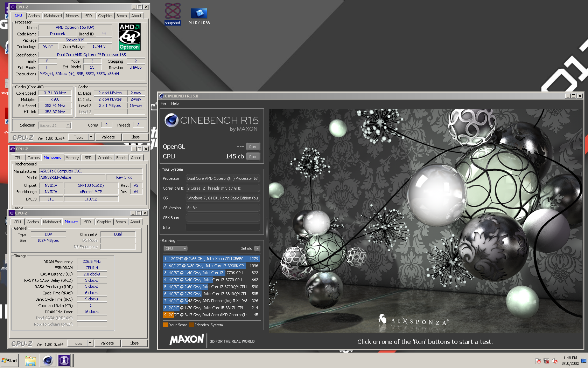Select ranking row 3 Intel Core i7-4770K

[x=211, y=273]
